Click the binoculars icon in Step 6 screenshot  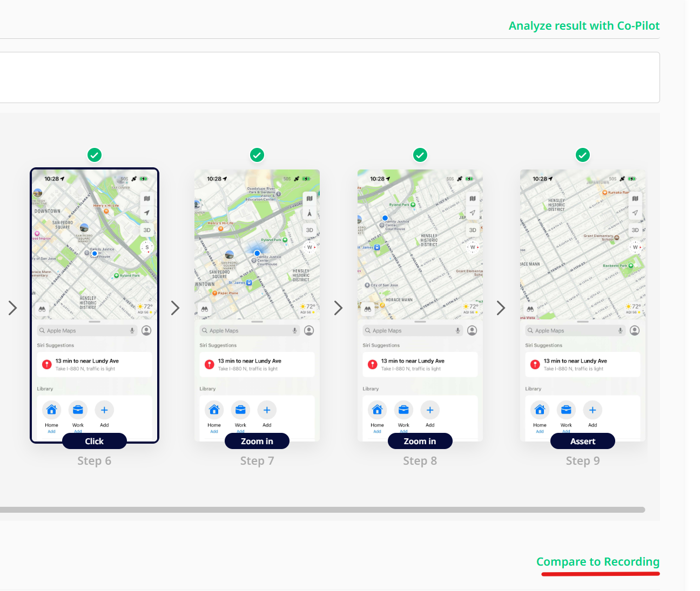(42, 309)
